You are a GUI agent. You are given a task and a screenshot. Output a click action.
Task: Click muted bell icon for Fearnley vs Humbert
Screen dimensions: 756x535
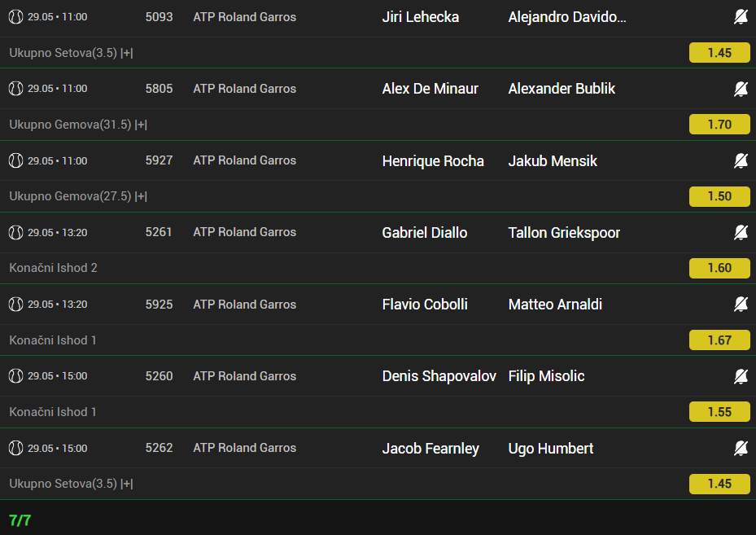click(741, 448)
